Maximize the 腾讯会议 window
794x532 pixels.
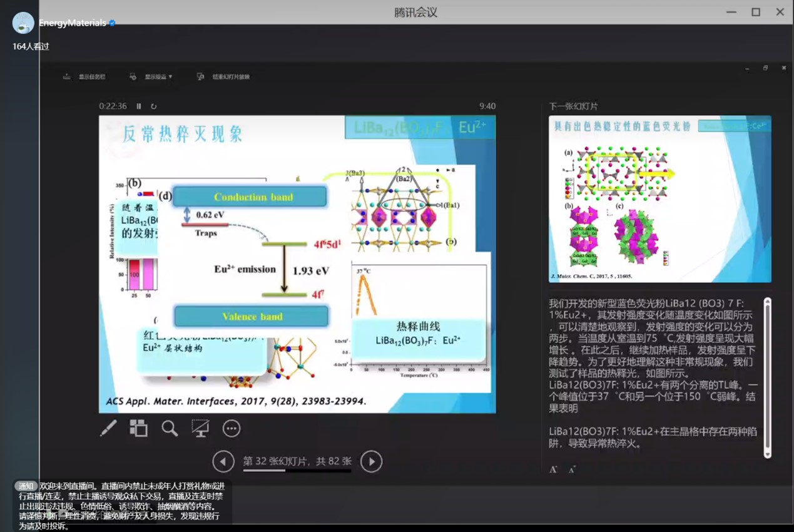(x=756, y=12)
